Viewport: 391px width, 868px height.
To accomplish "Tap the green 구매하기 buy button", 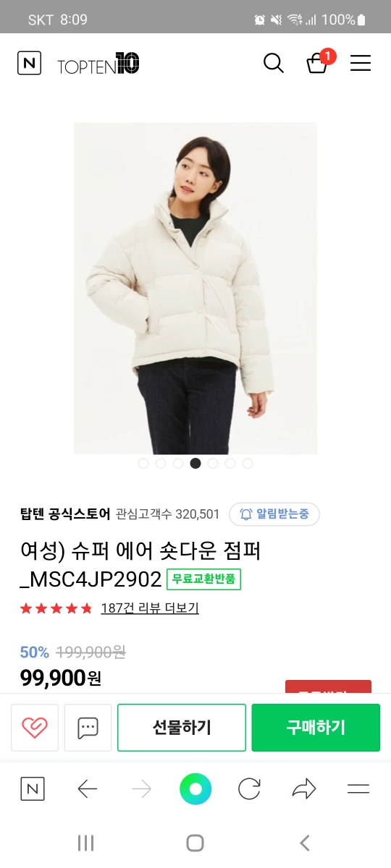I will (x=316, y=728).
